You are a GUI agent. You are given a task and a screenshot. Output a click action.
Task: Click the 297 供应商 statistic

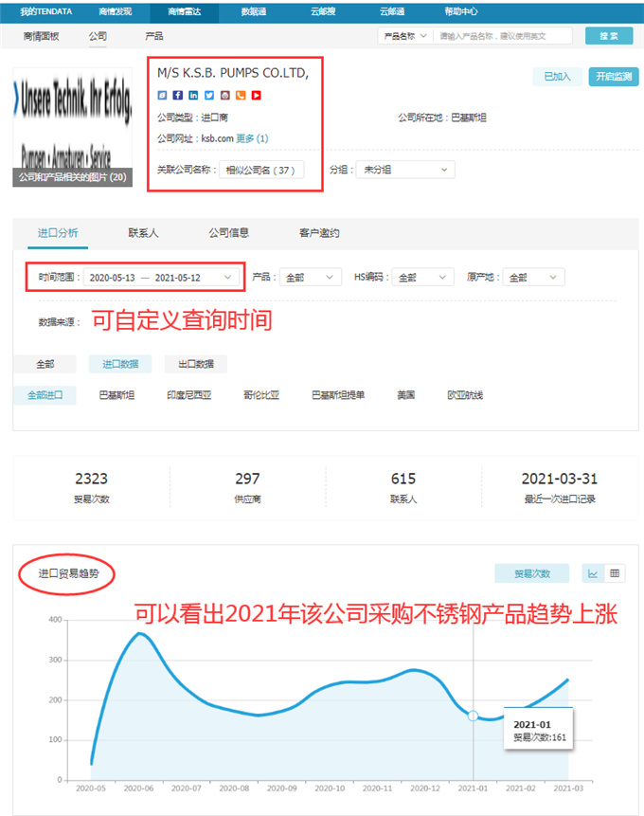tap(247, 487)
